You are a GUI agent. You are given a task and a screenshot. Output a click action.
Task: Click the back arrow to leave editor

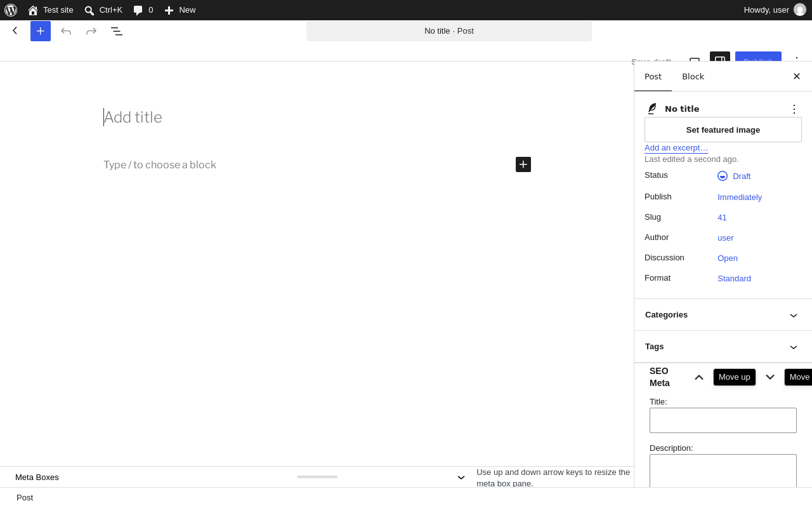click(15, 30)
